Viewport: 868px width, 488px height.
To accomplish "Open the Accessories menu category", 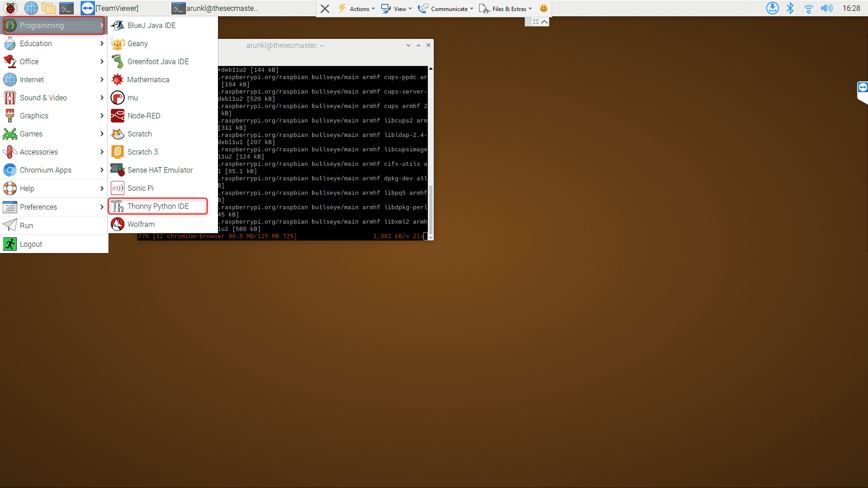I will coord(54,152).
